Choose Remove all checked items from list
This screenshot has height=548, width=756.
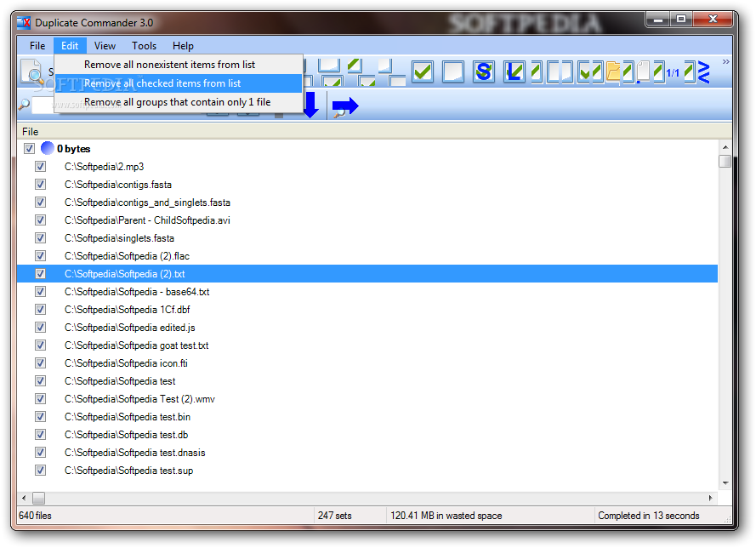(179, 83)
